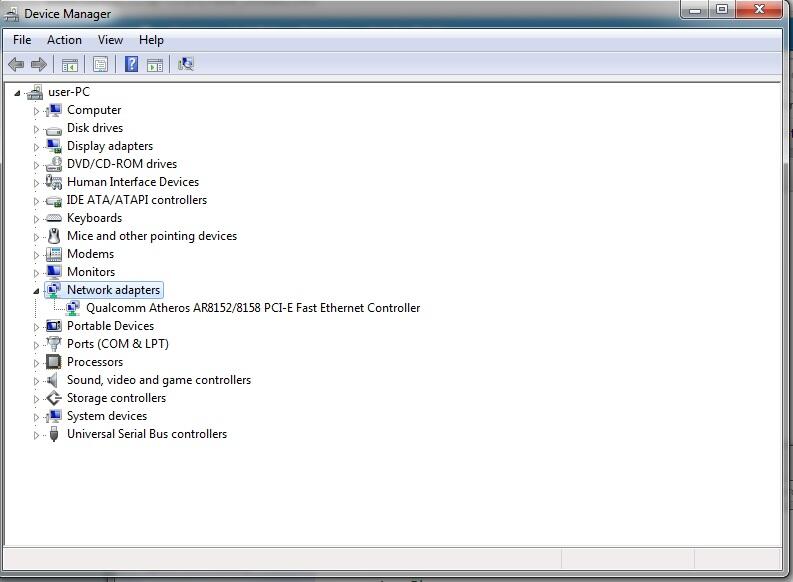The width and height of the screenshot is (793, 582).
Task: Collapse the user-PC root node
Action: [x=17, y=93]
